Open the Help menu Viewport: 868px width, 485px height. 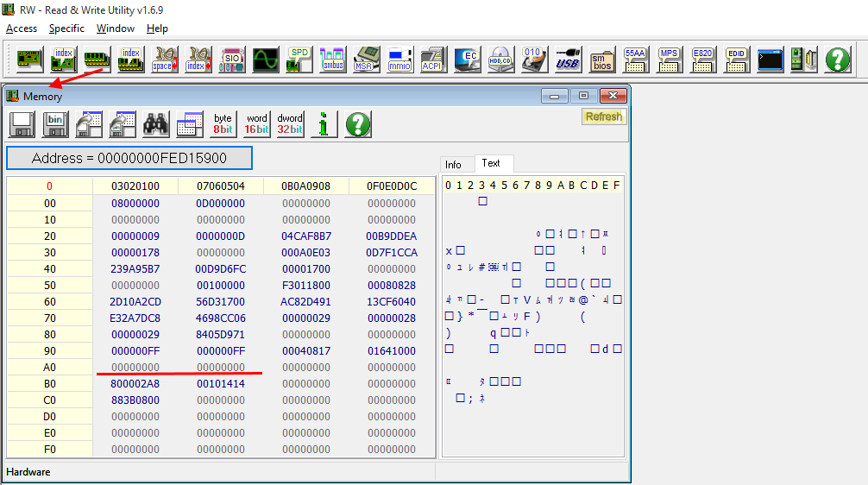pos(157,28)
